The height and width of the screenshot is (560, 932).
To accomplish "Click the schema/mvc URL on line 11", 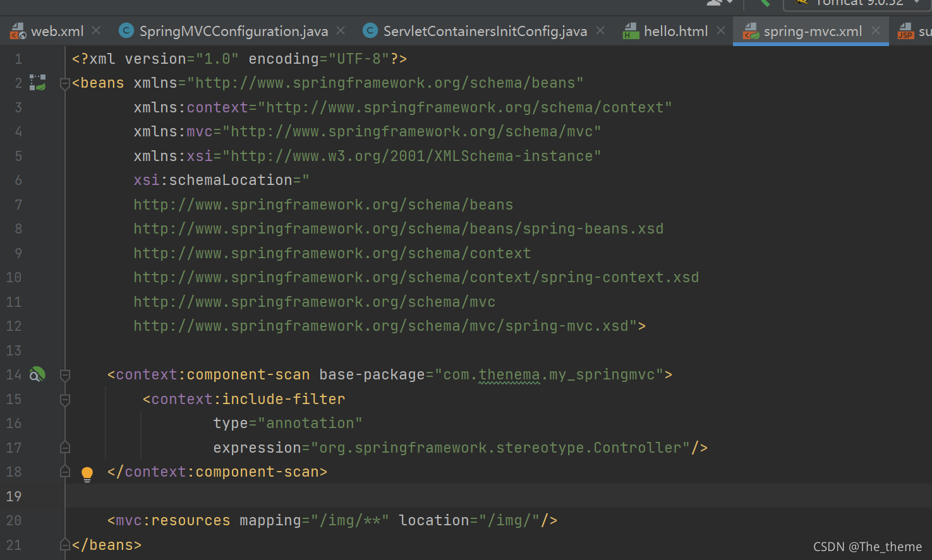I will pyautogui.click(x=314, y=302).
